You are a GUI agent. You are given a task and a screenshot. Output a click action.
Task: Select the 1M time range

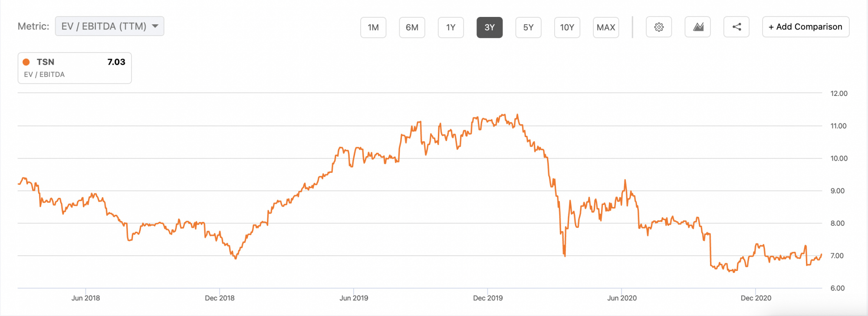click(373, 27)
